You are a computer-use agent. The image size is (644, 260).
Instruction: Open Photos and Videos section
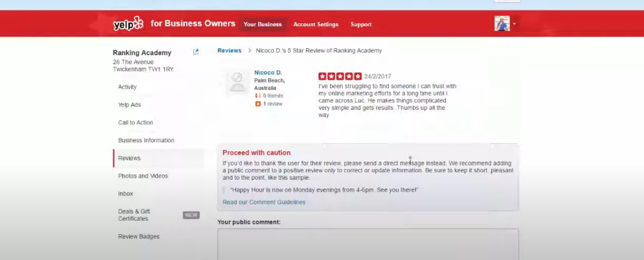tap(143, 176)
